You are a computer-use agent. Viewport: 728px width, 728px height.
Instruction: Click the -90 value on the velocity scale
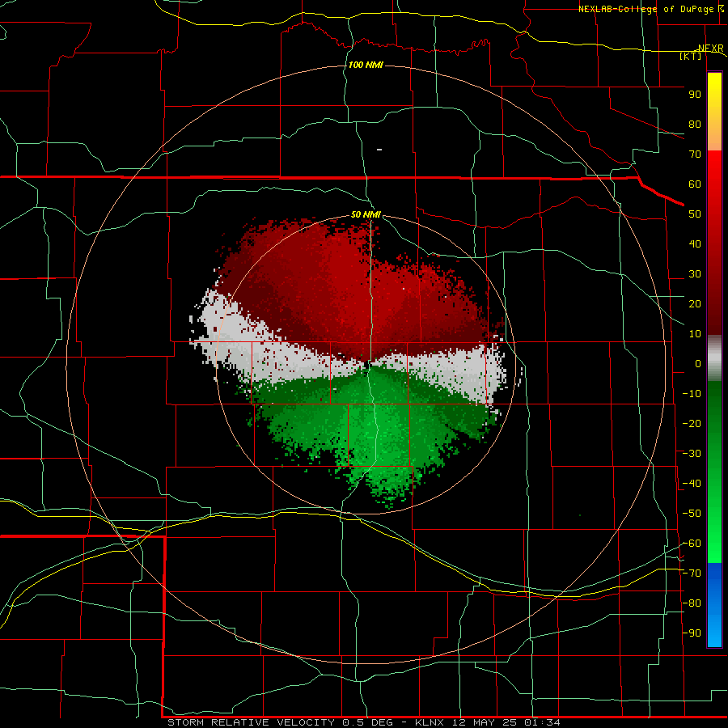pos(692,633)
